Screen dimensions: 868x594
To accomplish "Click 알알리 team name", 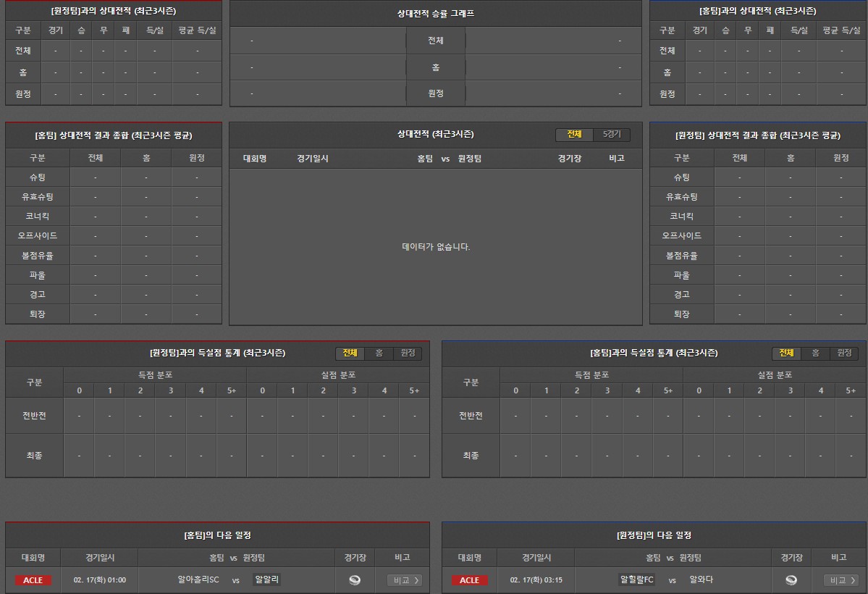I will 266,580.
